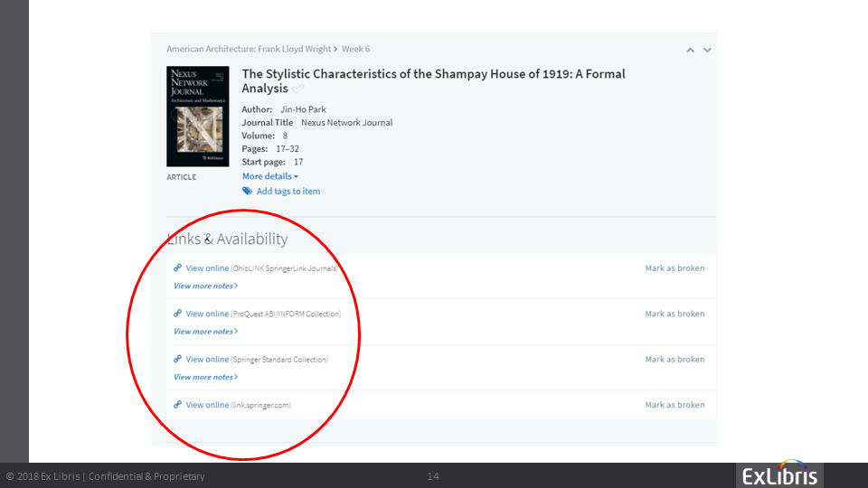868x488 pixels.
Task: Select Week 6 breadcrumb item
Action: pyautogui.click(x=355, y=49)
